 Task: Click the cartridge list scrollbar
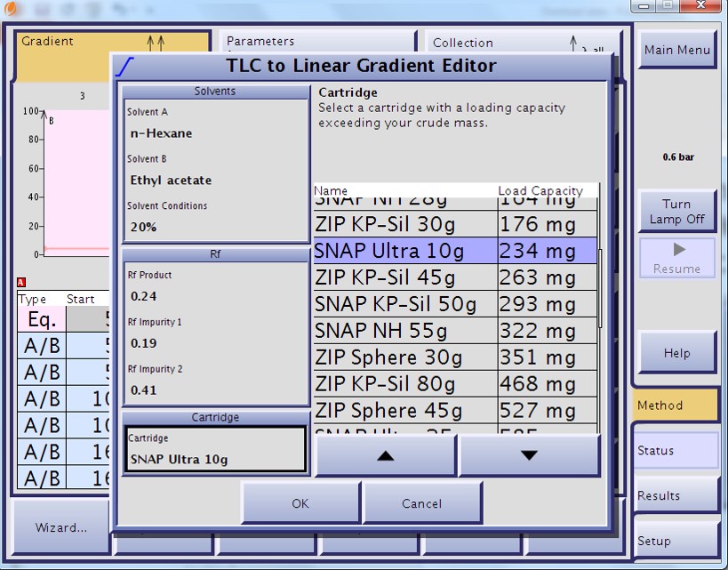coord(600,288)
